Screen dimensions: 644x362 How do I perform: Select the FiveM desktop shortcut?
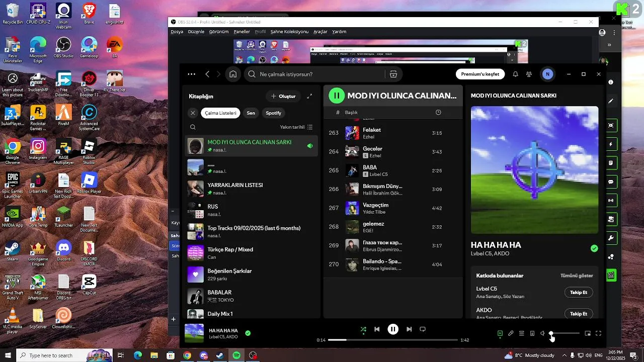pos(63,115)
